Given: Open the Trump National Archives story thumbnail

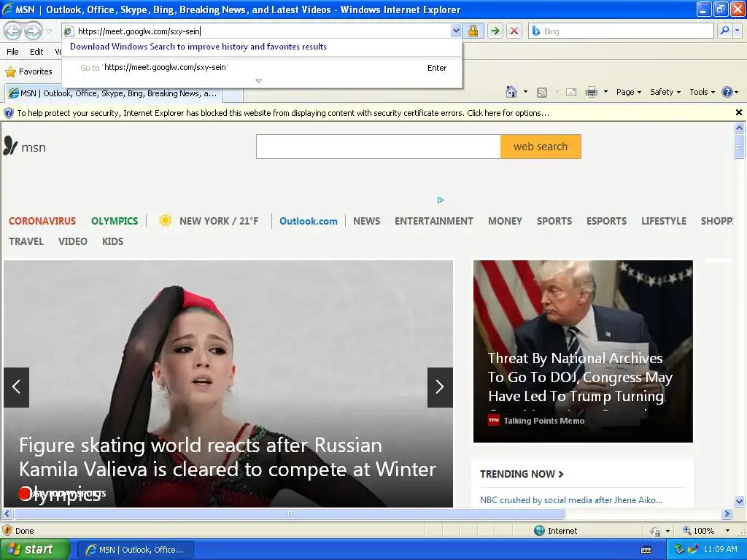Looking at the screenshot, I should [x=583, y=351].
